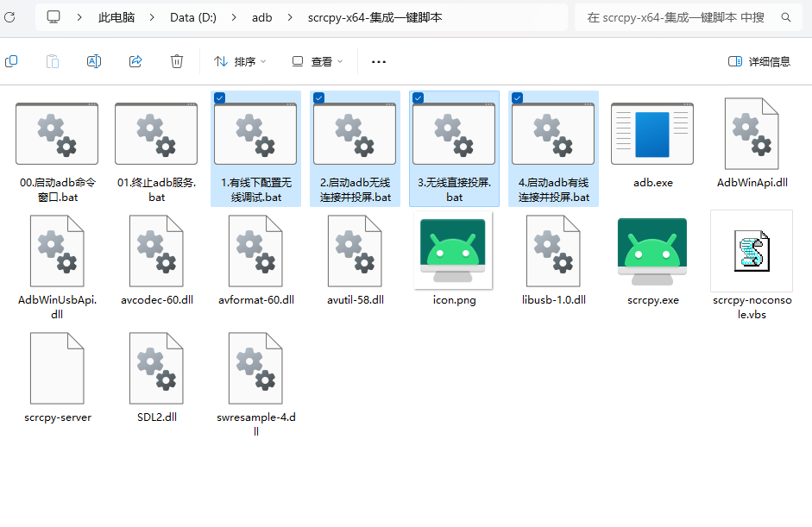Click the 01.终止adb服务.bat file name
The height and width of the screenshot is (527, 812).
click(x=157, y=190)
